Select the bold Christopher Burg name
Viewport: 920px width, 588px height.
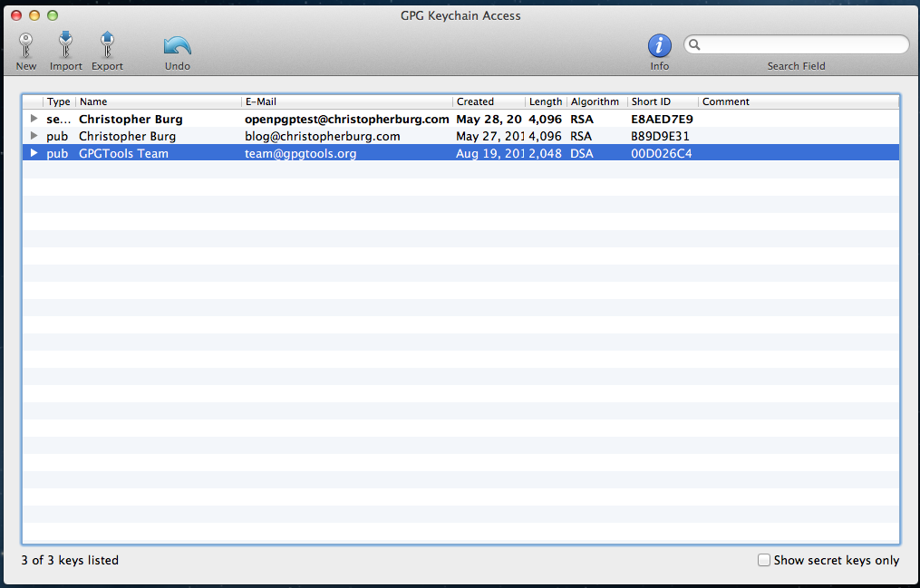(131, 119)
